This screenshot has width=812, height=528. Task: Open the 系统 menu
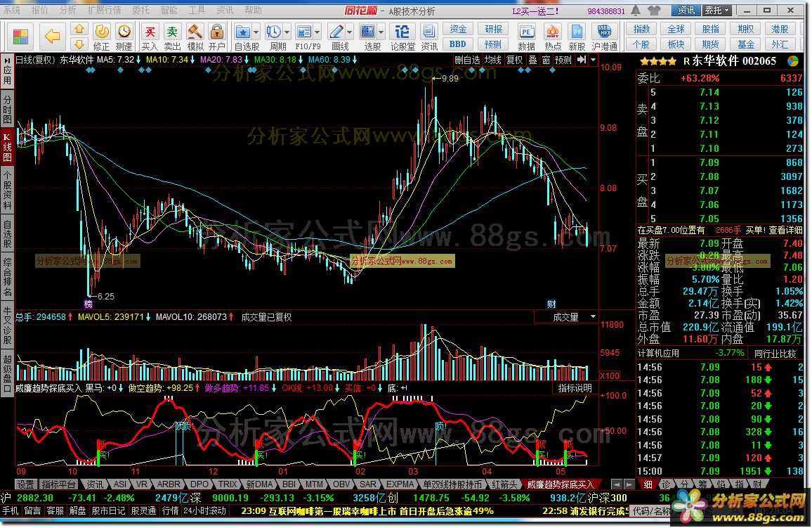(12, 11)
